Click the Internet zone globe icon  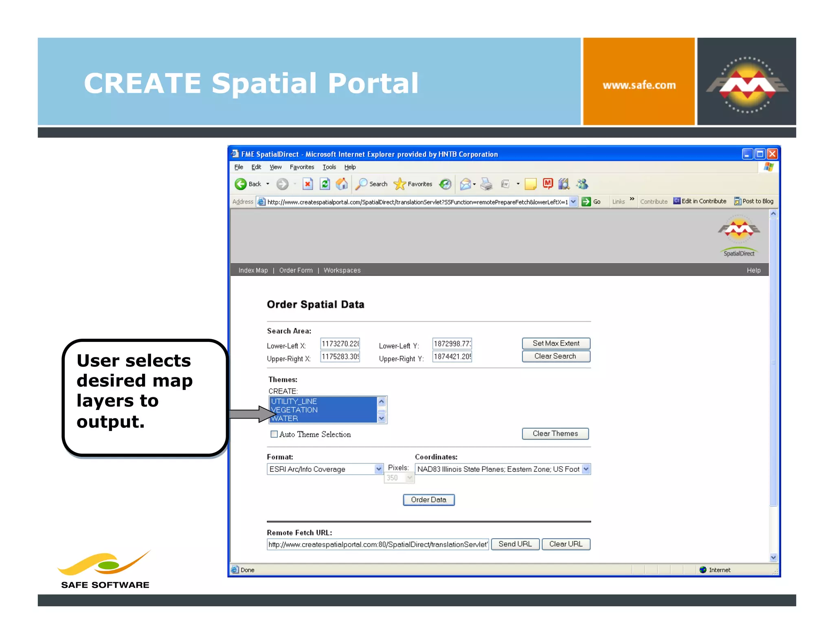[x=703, y=570]
